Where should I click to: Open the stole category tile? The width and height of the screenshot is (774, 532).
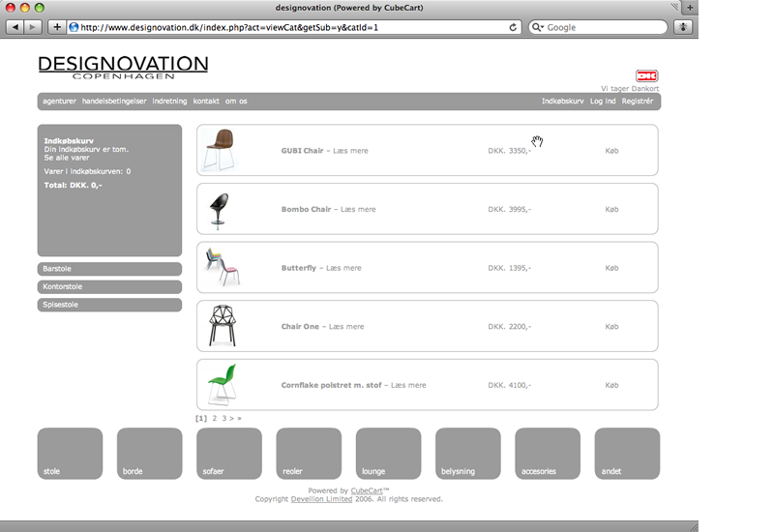70,454
